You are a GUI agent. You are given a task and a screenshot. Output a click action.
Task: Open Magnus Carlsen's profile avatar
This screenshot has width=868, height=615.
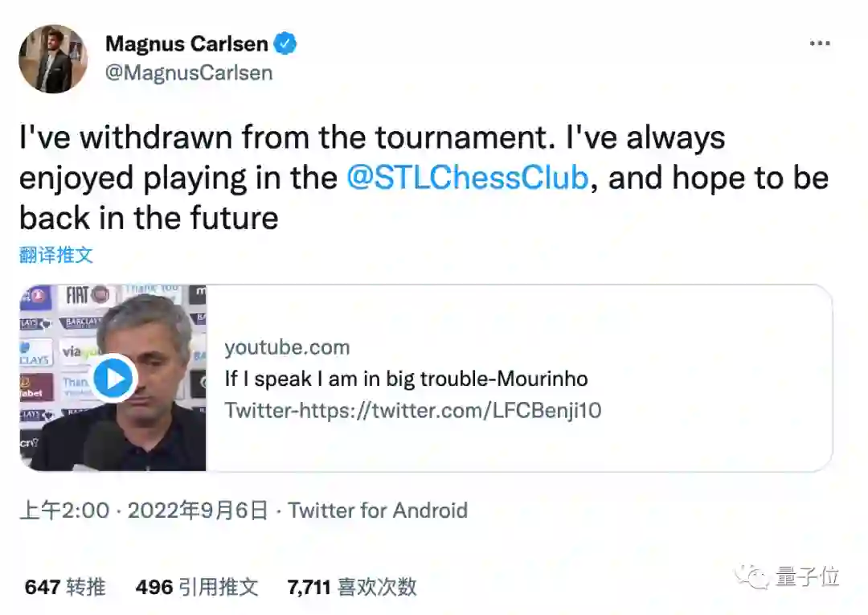coord(53,59)
